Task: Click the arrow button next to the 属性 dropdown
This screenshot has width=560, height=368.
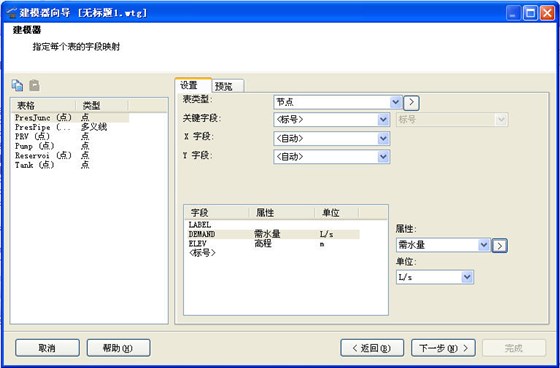Action: point(499,245)
